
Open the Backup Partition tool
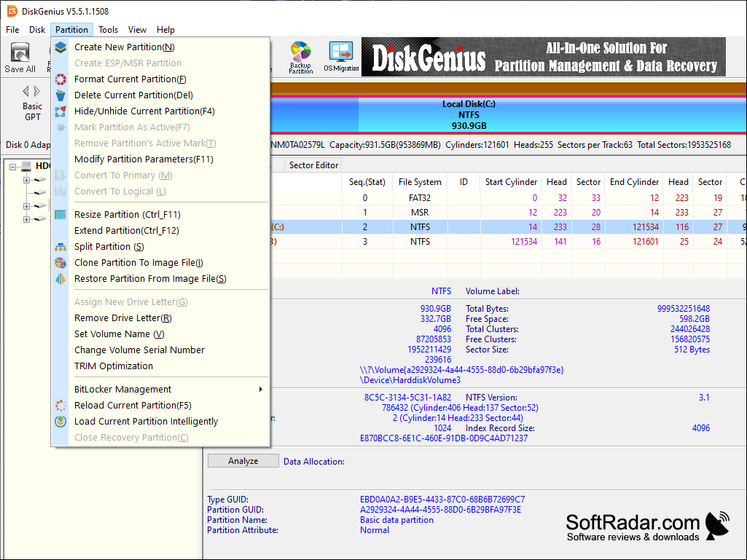(300, 57)
